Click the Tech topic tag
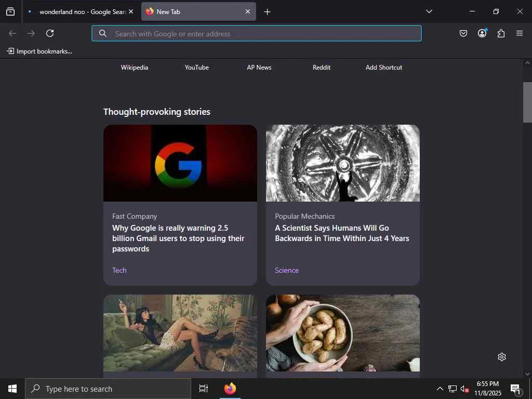 click(x=119, y=270)
